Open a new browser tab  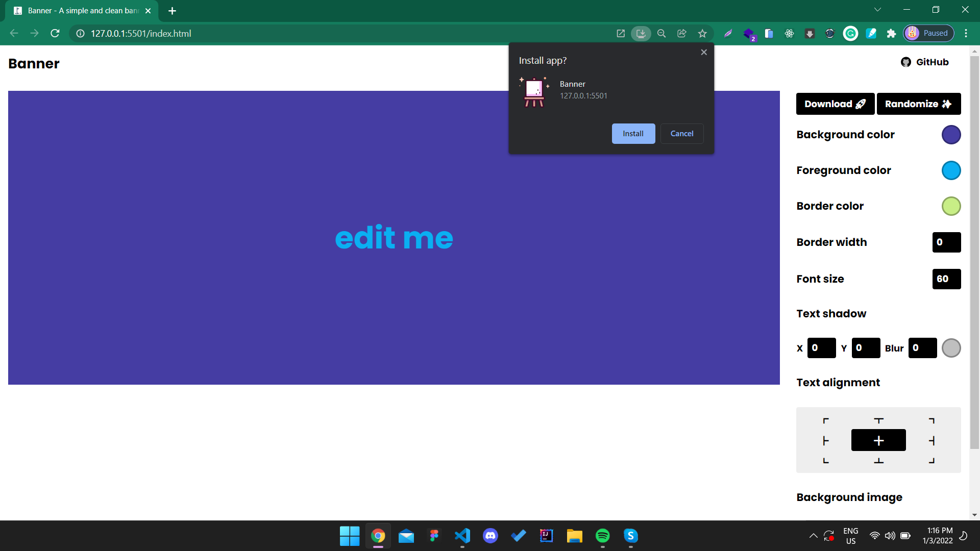172,11
